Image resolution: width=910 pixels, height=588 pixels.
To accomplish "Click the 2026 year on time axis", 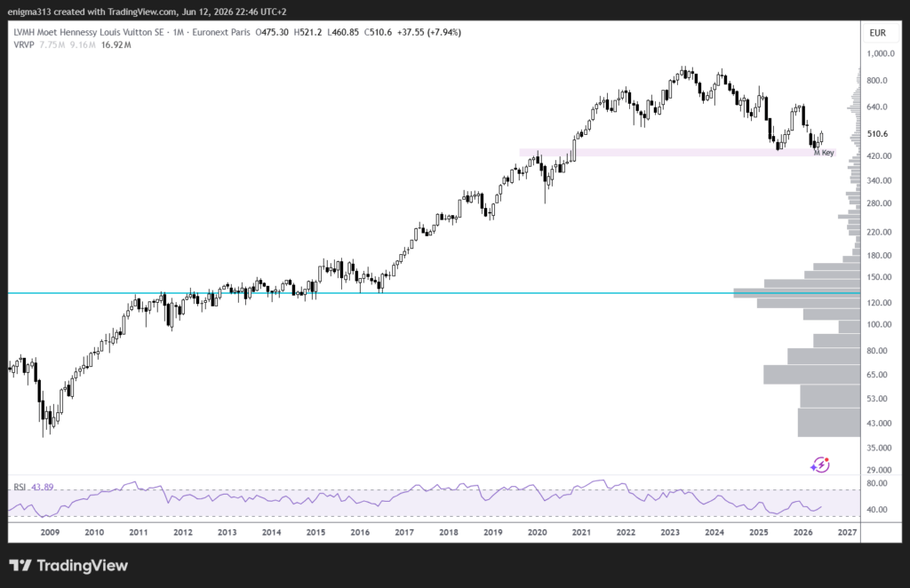I will click(x=803, y=532).
